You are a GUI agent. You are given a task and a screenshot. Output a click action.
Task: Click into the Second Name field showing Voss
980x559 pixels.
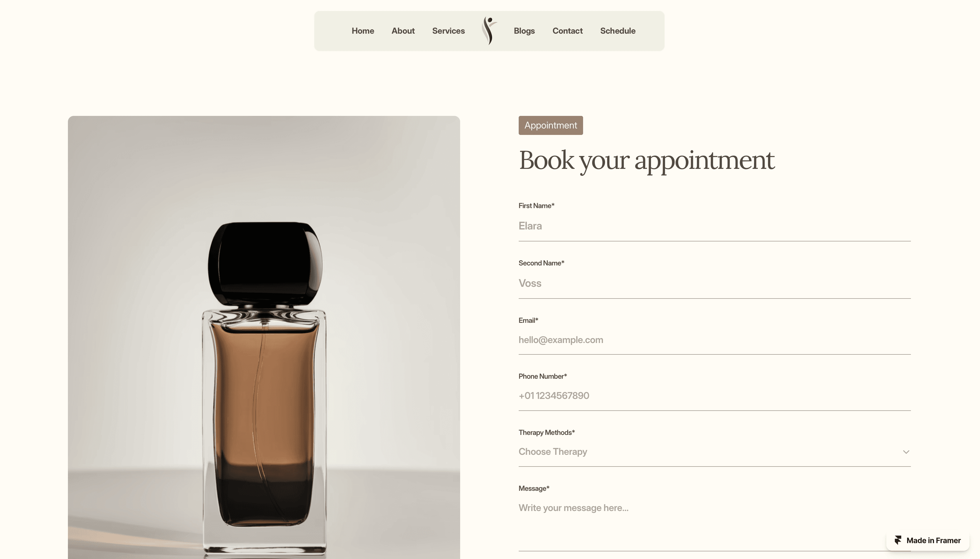pos(715,283)
